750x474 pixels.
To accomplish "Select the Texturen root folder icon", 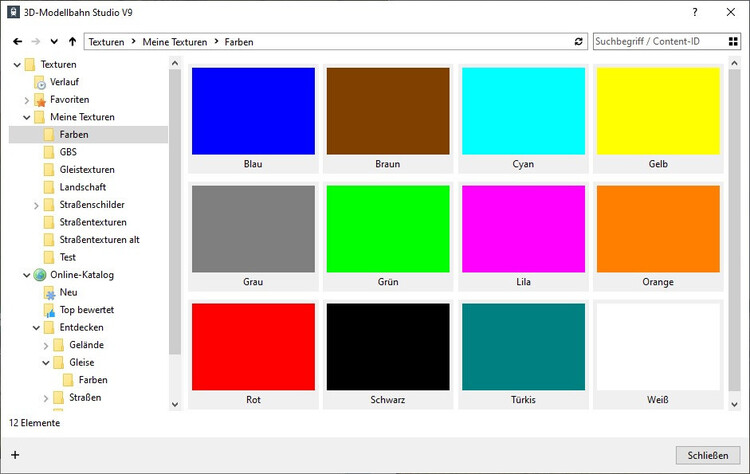I will pyautogui.click(x=30, y=65).
